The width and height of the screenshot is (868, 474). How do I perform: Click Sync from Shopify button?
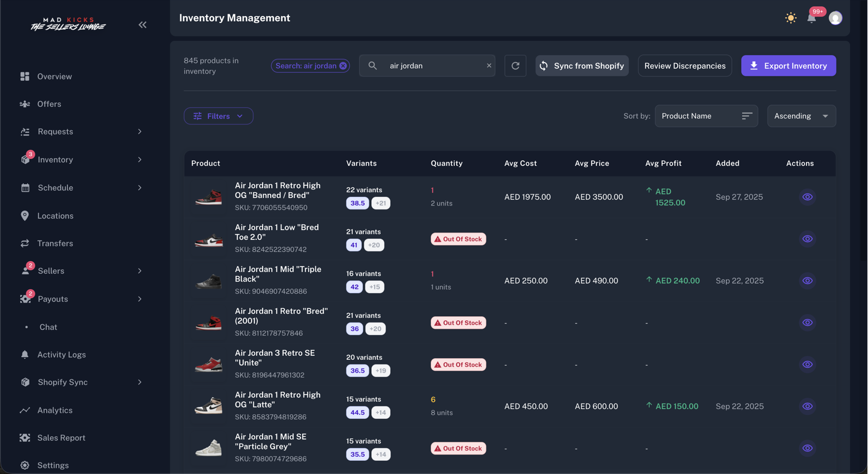[582, 65]
